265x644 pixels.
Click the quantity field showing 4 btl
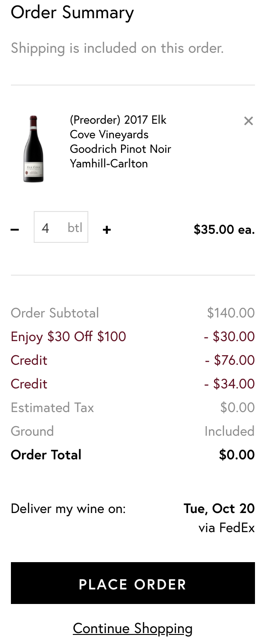(61, 227)
